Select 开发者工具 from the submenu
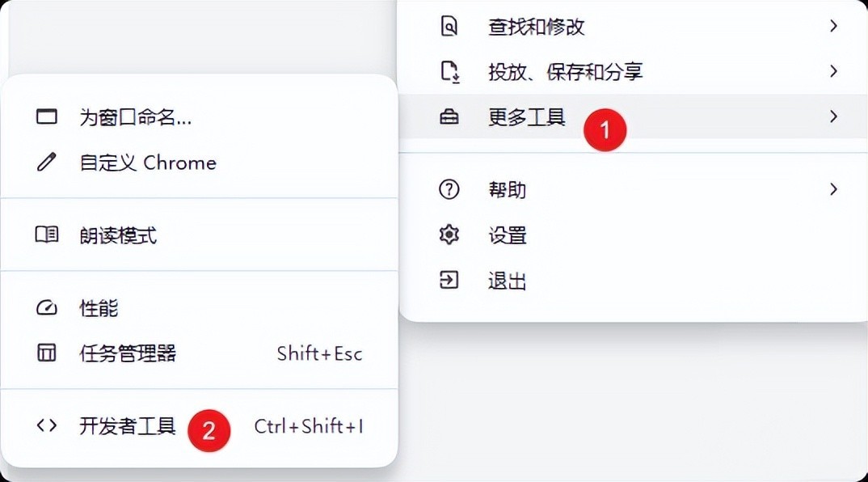This screenshot has width=868, height=482. click(128, 426)
